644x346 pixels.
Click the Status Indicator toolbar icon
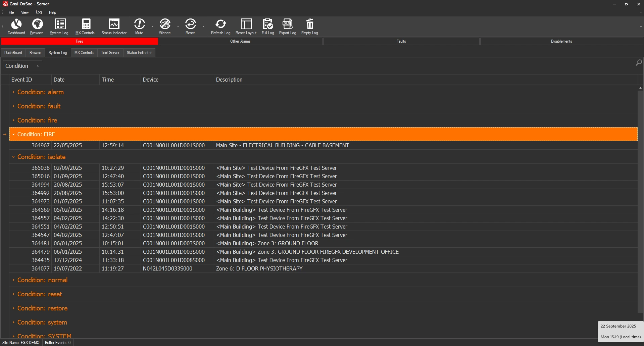click(114, 27)
